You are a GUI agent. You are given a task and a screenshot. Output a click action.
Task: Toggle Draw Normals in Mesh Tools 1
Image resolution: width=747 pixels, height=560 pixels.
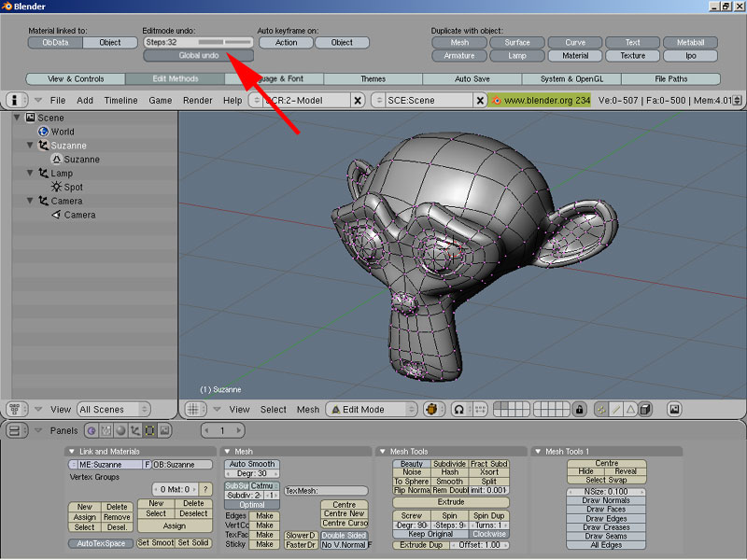coord(606,500)
